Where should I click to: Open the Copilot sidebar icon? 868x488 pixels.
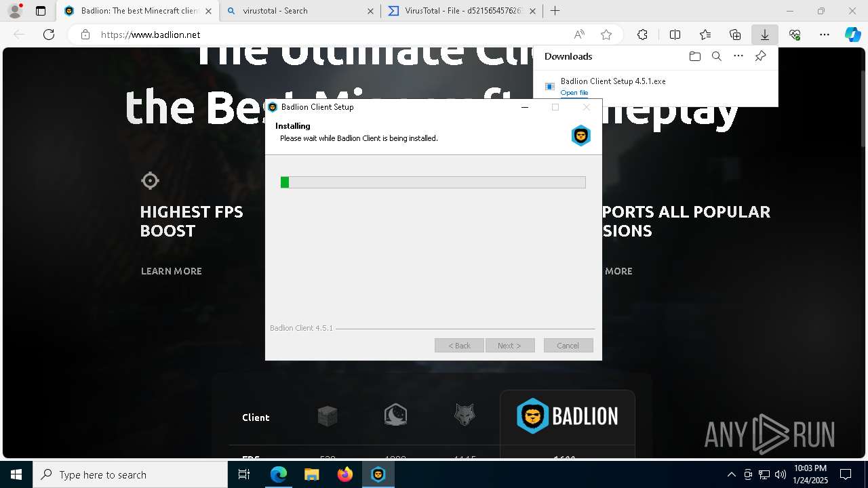(x=853, y=35)
